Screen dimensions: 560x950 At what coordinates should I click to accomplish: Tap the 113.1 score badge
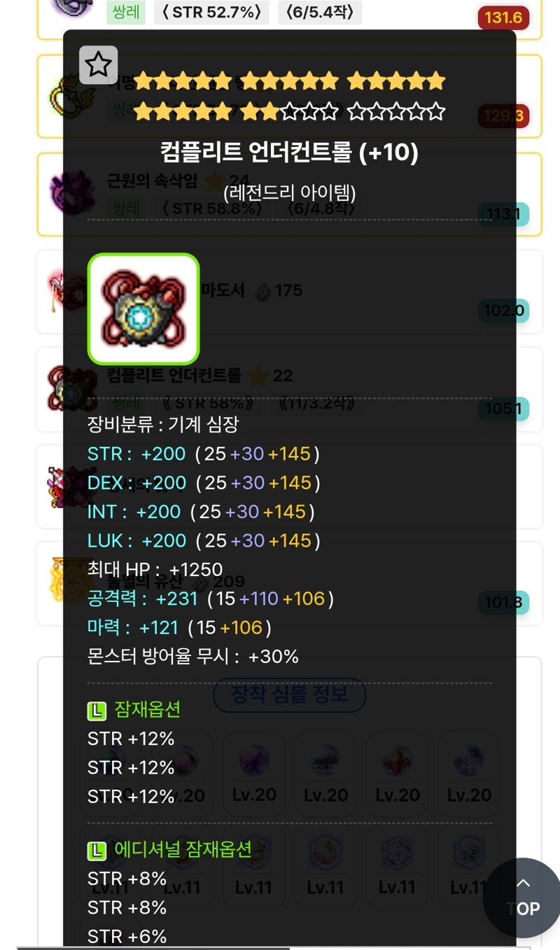click(x=503, y=214)
